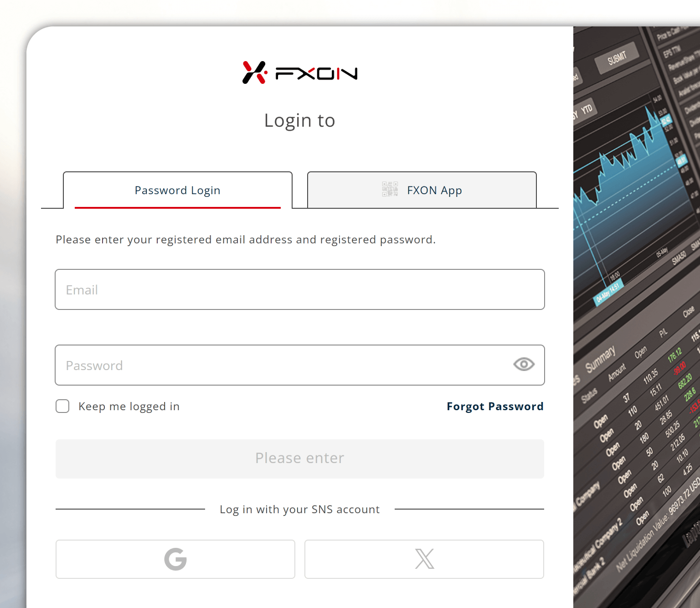Click Log in with your SNS account text
The image size is (700, 608).
tap(300, 510)
